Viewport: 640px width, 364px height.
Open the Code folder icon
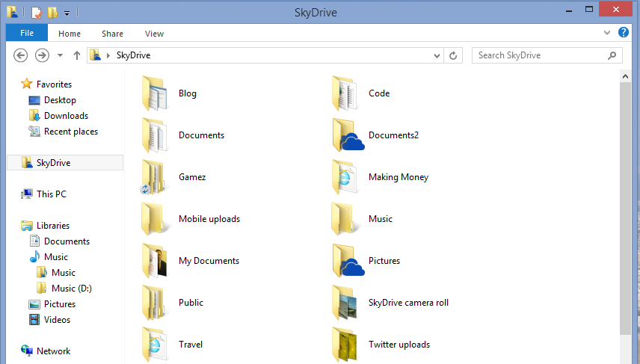coord(345,93)
